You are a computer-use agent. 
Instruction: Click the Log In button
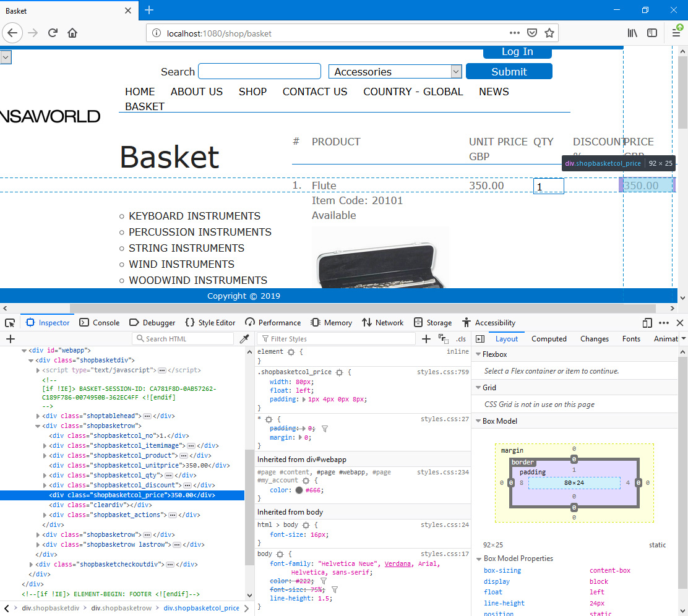[517, 52]
